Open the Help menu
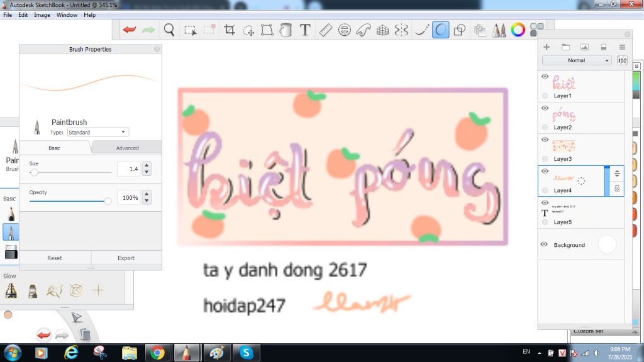Viewport: 644px width, 362px height. 89,15
